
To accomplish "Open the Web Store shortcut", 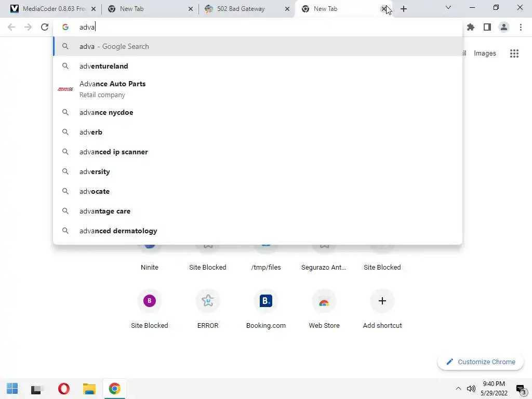I will coord(324,309).
